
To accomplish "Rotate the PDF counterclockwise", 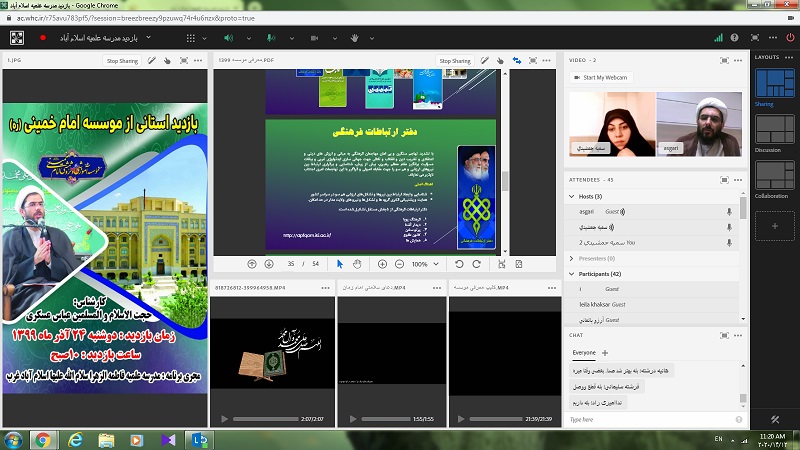I will (459, 264).
